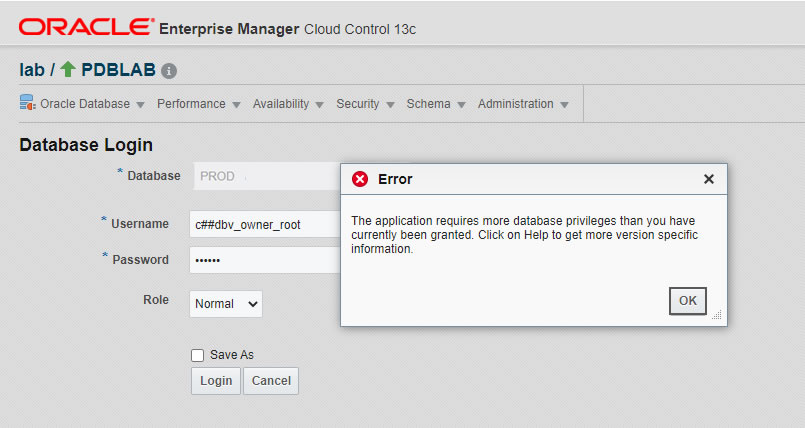Click OK in the Error dialog
Screen dimensions: 805x428
pyautogui.click(x=687, y=301)
